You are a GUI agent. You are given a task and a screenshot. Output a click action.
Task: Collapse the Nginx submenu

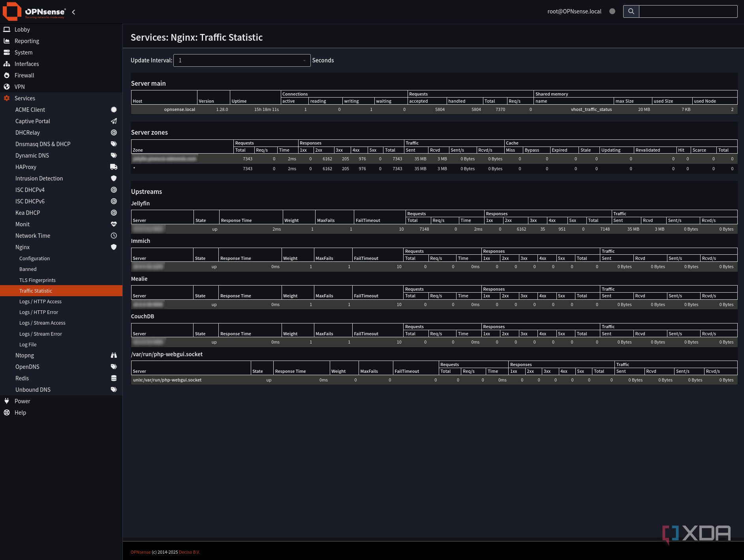click(61, 247)
